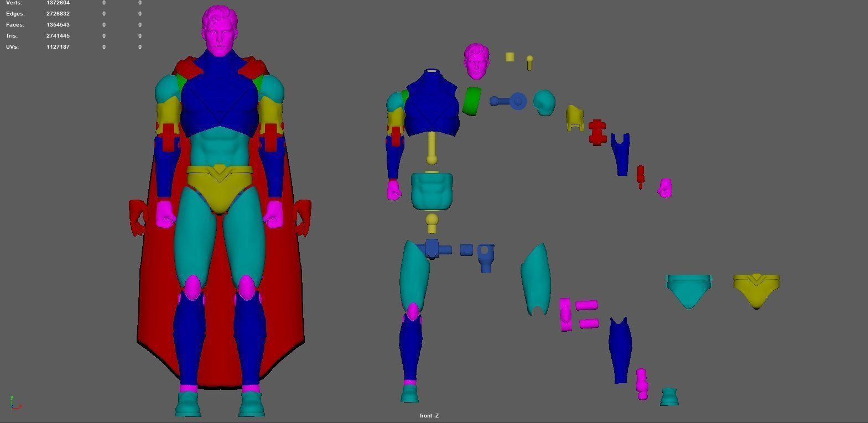Select the green shoulder piece beside the torso
The height and width of the screenshot is (423, 868).
click(472, 101)
